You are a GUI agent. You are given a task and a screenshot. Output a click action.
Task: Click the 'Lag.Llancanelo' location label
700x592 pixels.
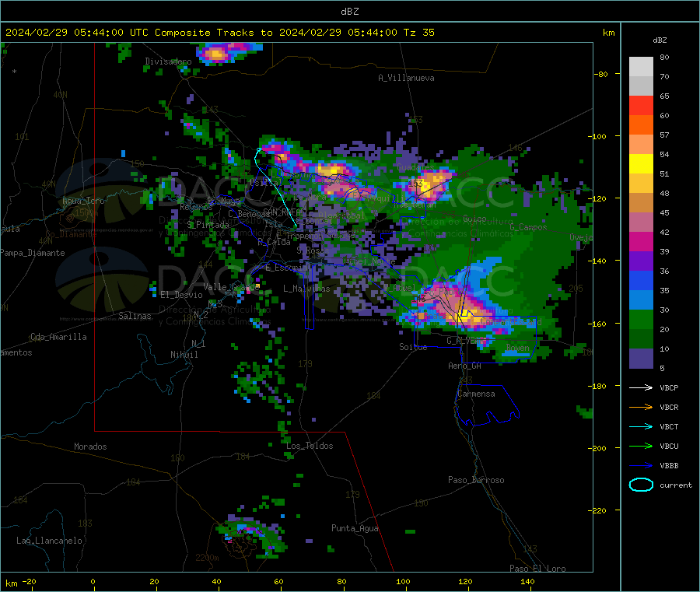pos(50,541)
